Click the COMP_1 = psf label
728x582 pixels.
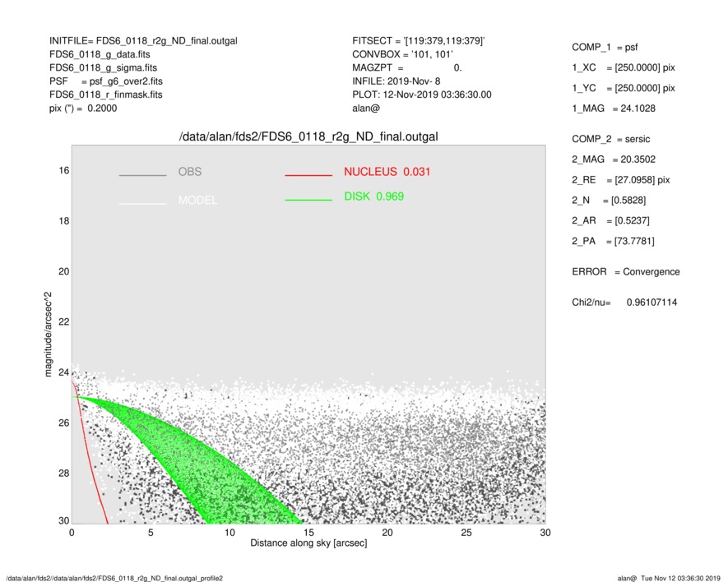point(605,48)
